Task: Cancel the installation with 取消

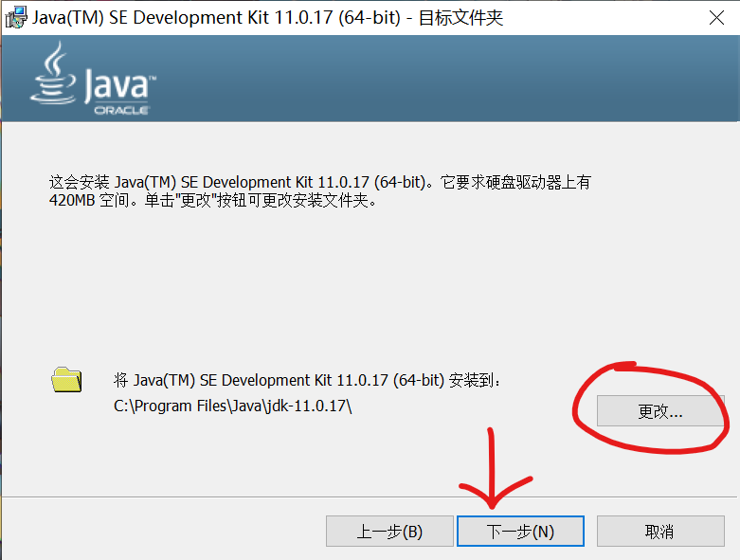Action: pyautogui.click(x=659, y=532)
